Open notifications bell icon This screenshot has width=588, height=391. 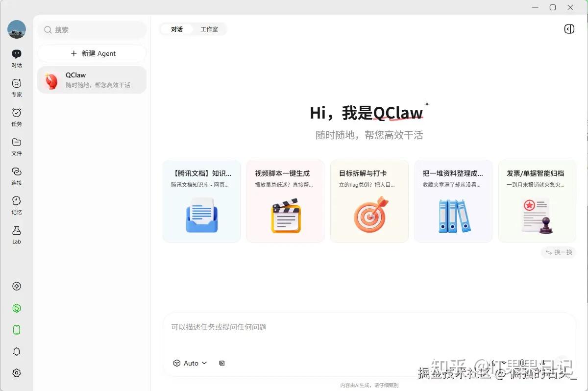pos(17,351)
